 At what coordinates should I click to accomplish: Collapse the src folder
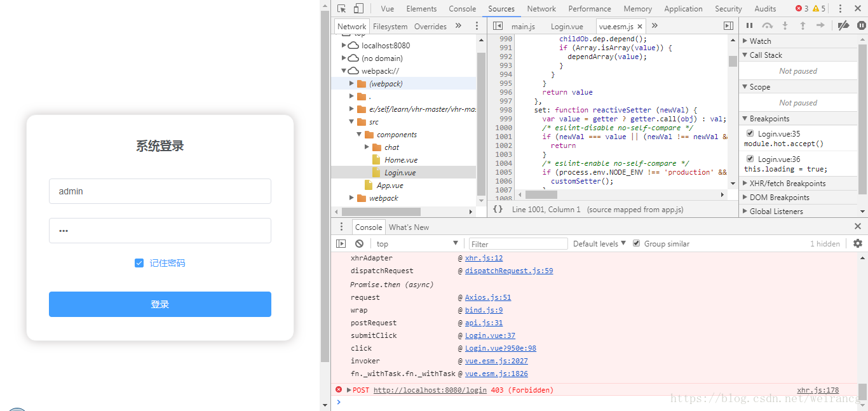(x=351, y=121)
